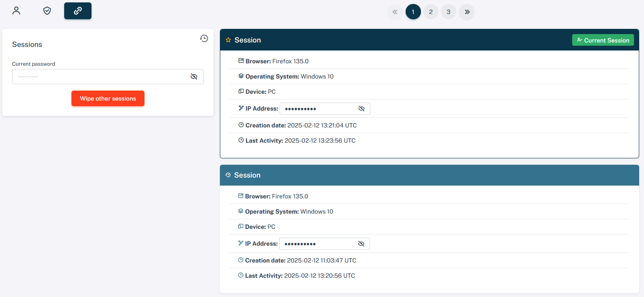Show the IP address in the second session

(361, 244)
